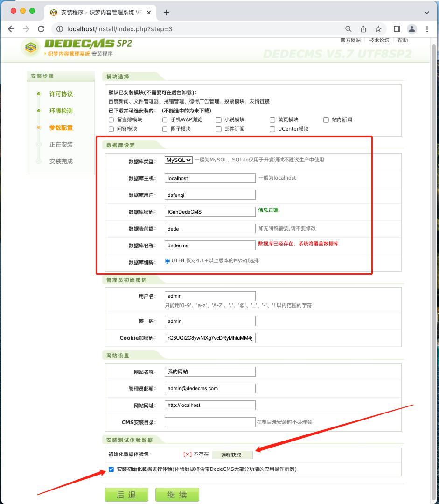Click the 数据表前缀 dede_ field
Image resolution: width=439 pixels, height=504 pixels.
pos(210,229)
